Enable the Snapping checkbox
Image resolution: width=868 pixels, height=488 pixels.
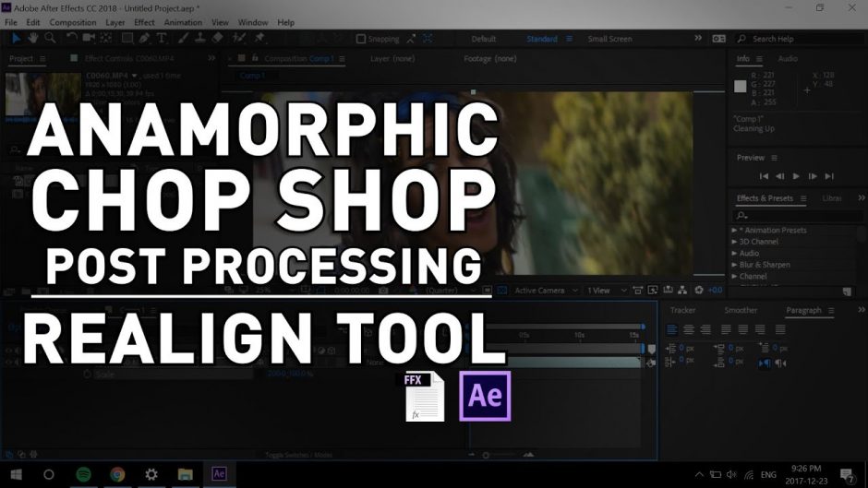point(361,39)
